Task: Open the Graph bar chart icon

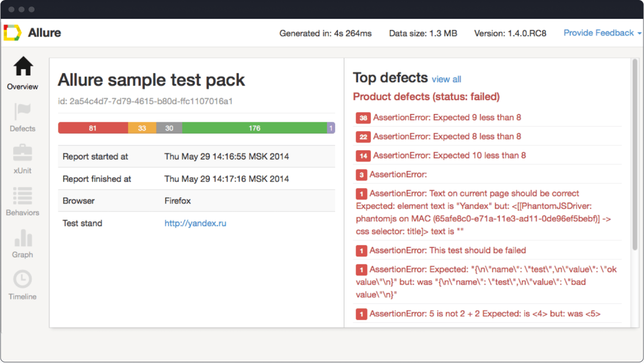Action: tap(23, 238)
